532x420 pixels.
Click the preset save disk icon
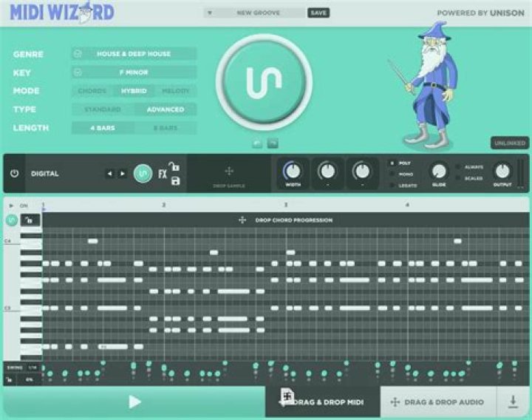click(176, 181)
